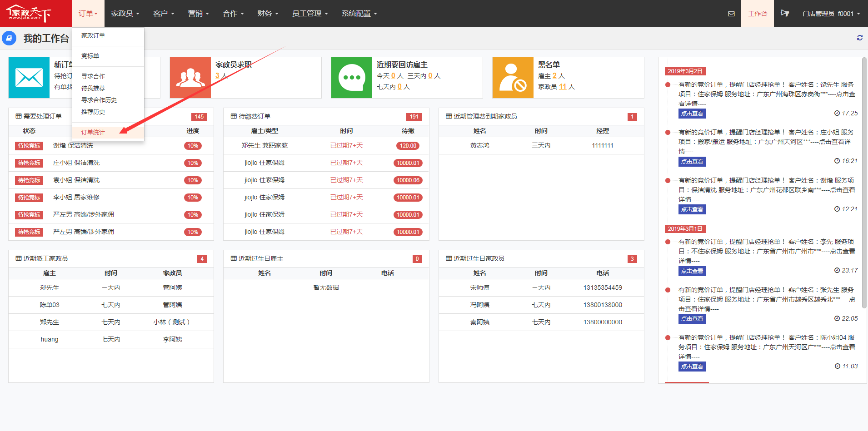Click the 11 count of blacklisted 家政员
Viewport: 868px width, 431px height.
(x=563, y=87)
